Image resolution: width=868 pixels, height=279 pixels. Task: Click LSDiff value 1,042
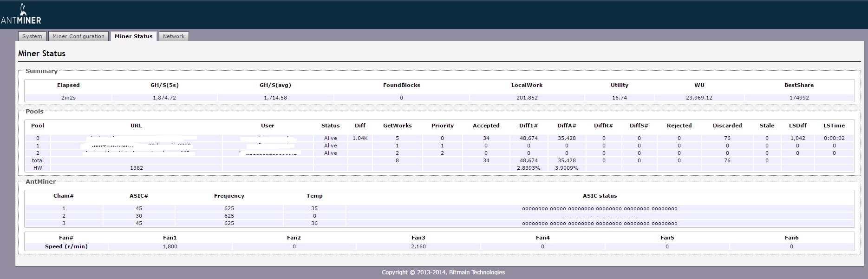point(797,138)
